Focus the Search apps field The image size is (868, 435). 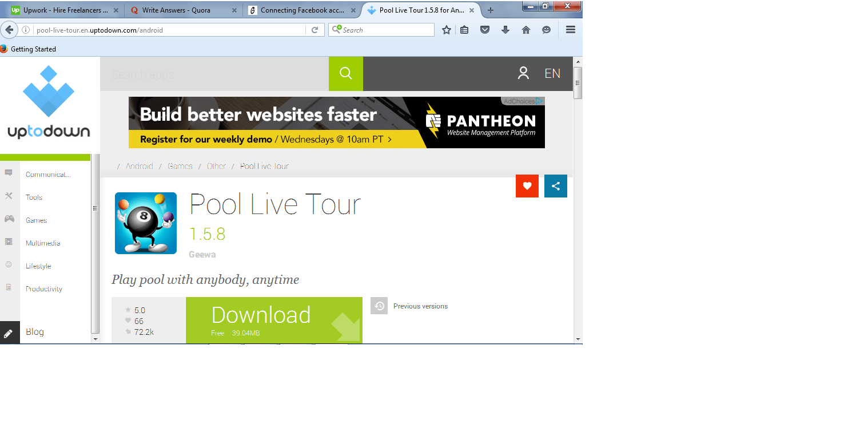pyautogui.click(x=214, y=74)
